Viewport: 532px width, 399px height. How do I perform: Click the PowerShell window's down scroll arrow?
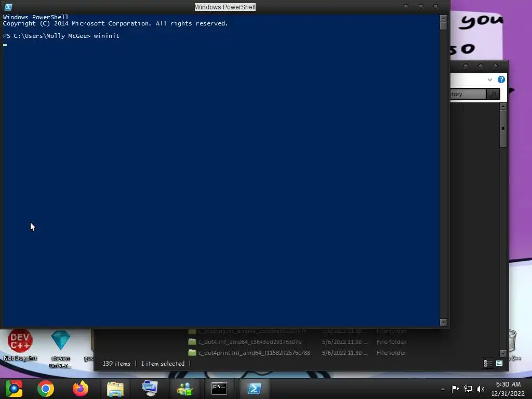click(x=443, y=322)
